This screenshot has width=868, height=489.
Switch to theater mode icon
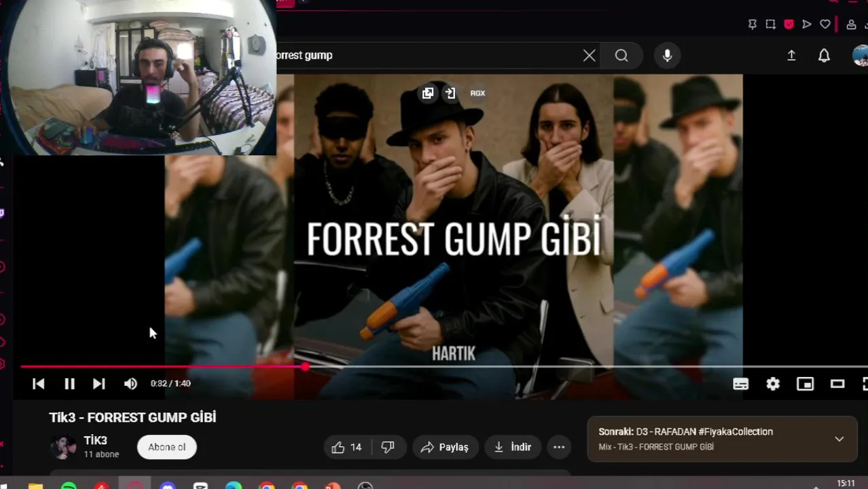pyautogui.click(x=837, y=384)
